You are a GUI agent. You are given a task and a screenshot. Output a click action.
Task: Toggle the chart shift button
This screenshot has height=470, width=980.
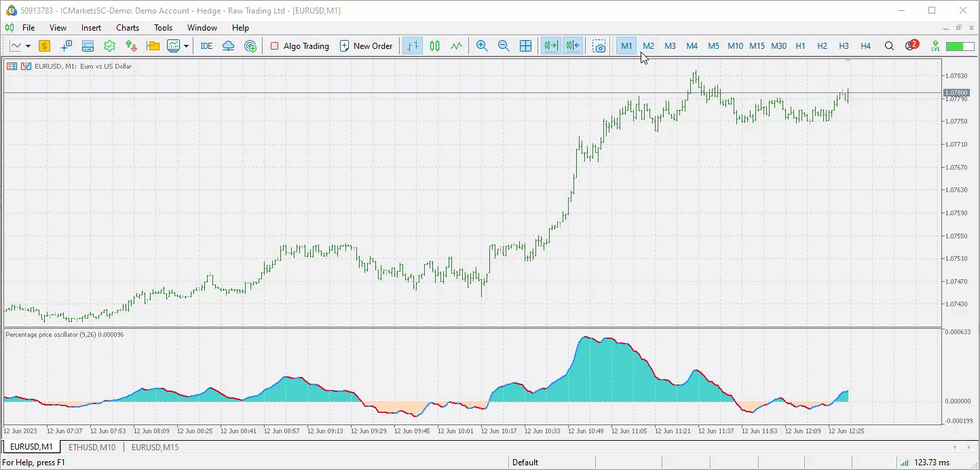[572, 46]
